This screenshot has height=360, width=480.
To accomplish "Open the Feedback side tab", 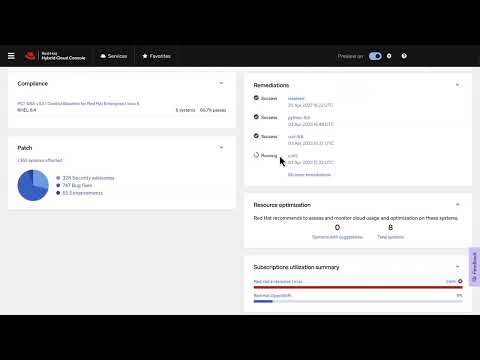I will (474, 267).
